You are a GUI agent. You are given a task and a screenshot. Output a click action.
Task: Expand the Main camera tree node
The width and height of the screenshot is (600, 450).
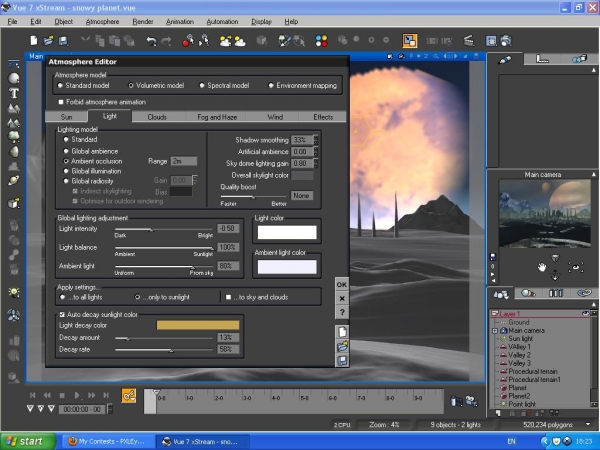[x=494, y=330]
